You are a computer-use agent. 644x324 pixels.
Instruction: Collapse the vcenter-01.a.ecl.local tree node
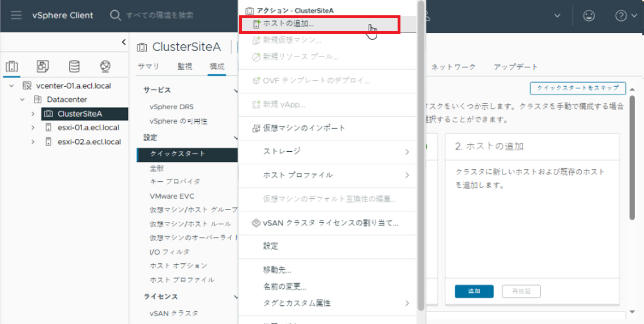pos(11,86)
